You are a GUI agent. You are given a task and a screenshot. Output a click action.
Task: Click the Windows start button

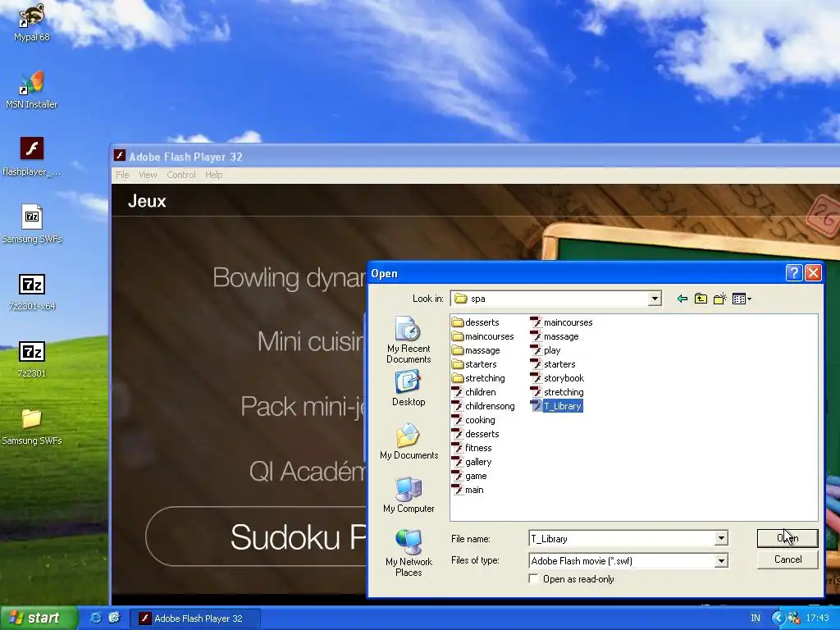tap(39, 618)
